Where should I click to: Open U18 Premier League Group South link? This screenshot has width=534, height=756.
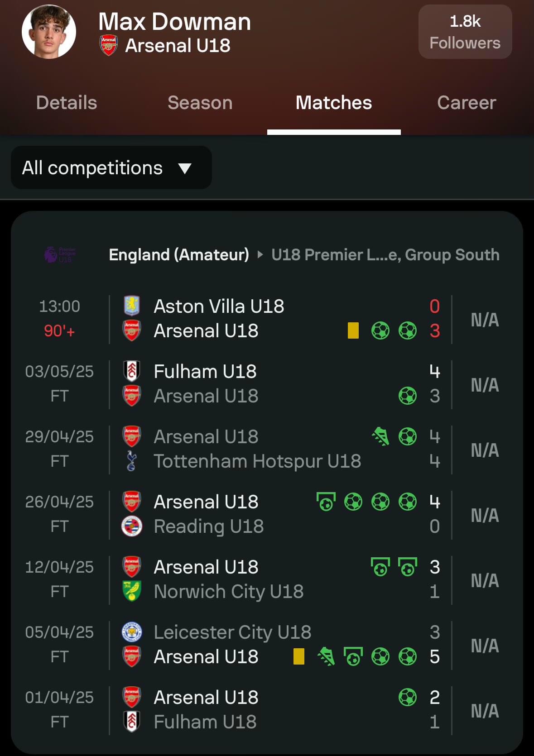pyautogui.click(x=385, y=255)
